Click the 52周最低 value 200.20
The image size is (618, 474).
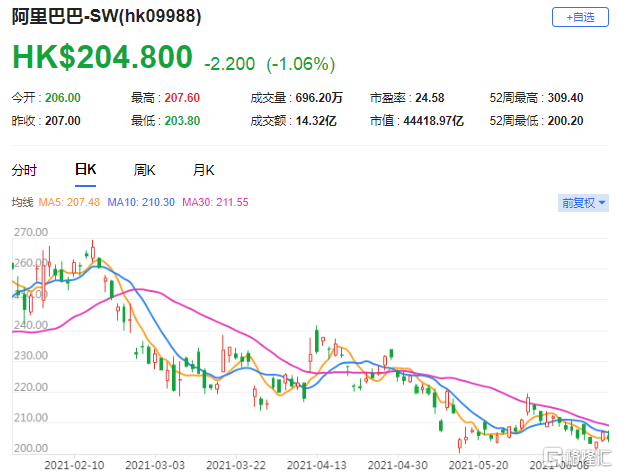[565, 121]
